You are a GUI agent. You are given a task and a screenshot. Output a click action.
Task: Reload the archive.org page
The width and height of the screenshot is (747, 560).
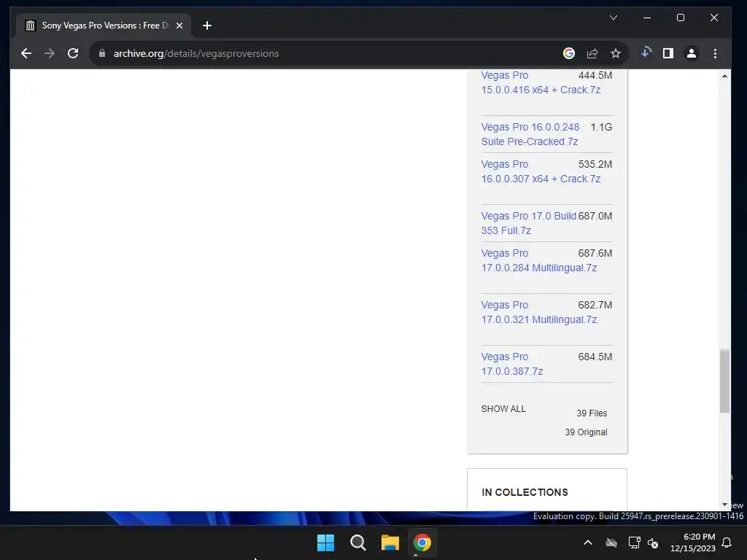pos(73,53)
